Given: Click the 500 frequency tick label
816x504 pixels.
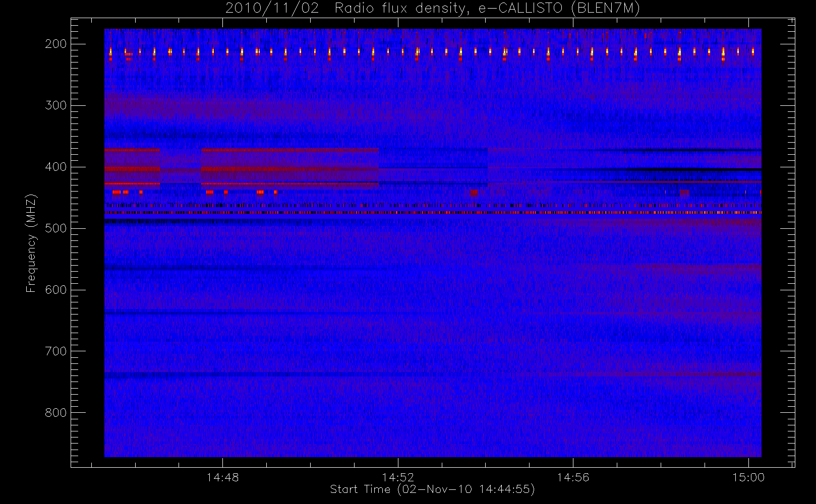Looking at the screenshot, I should (56, 228).
